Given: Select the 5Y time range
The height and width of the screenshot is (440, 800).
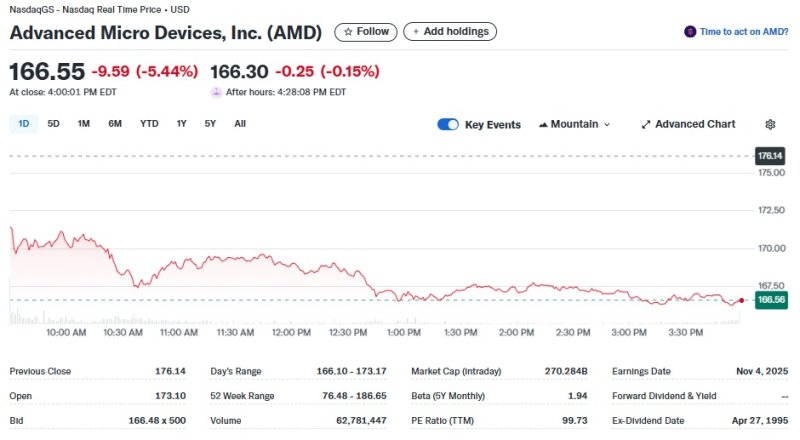Looking at the screenshot, I should [210, 124].
